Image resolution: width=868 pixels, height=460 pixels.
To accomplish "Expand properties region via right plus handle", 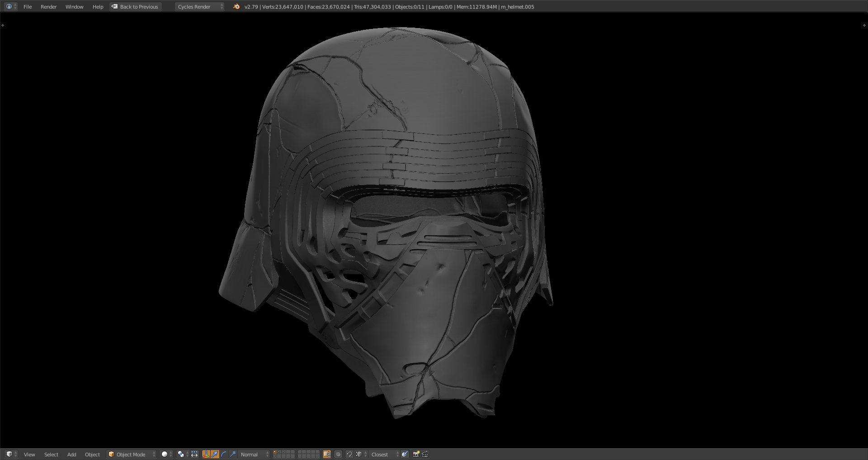I will click(x=864, y=25).
